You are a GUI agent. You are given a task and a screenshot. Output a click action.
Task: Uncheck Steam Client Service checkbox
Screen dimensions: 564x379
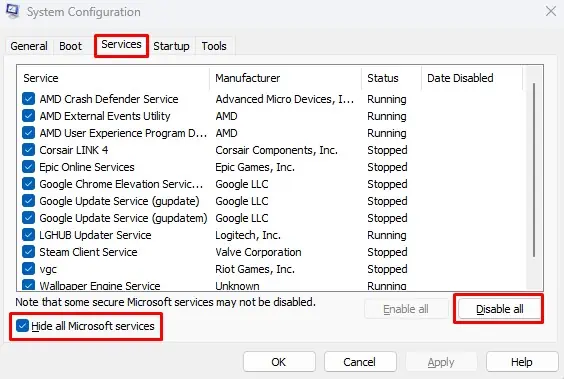[x=28, y=251]
